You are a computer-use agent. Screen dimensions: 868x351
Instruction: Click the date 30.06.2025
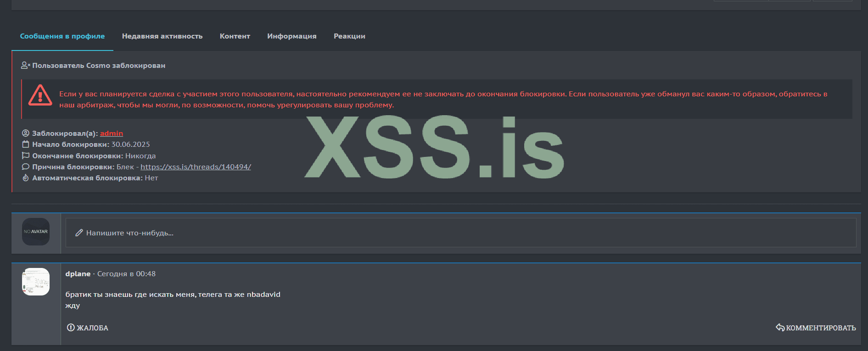click(131, 145)
